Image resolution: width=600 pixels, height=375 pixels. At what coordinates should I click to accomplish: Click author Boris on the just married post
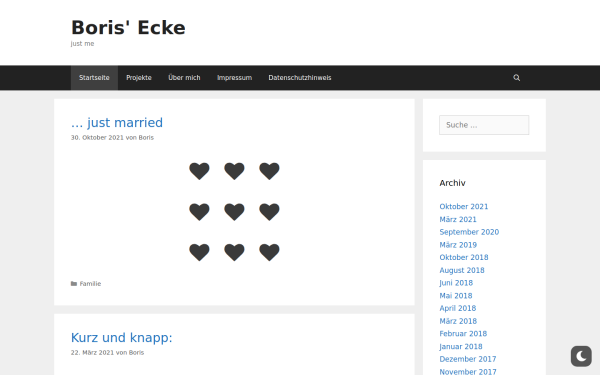pos(146,137)
